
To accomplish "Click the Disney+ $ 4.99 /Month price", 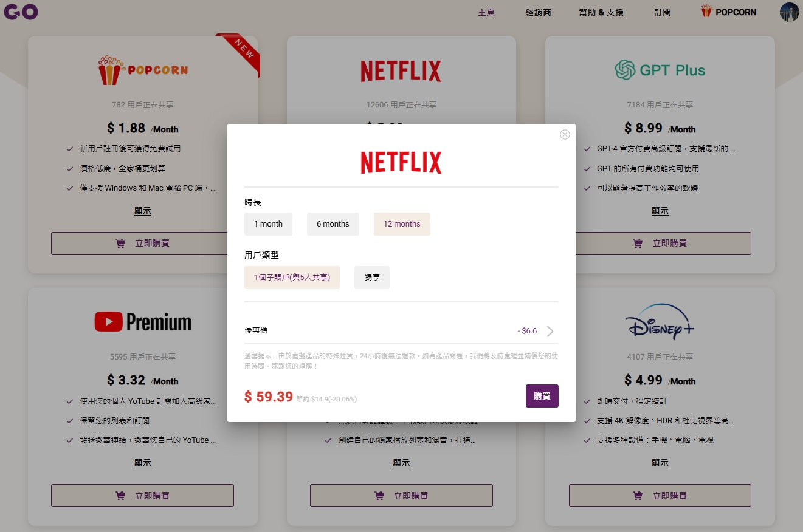I will 660,380.
